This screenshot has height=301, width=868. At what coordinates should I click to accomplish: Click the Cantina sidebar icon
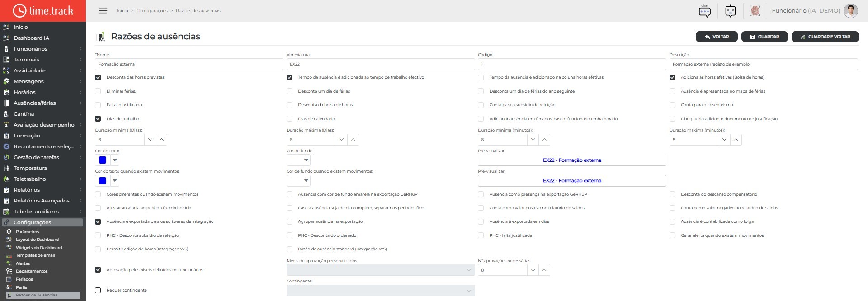6,114
